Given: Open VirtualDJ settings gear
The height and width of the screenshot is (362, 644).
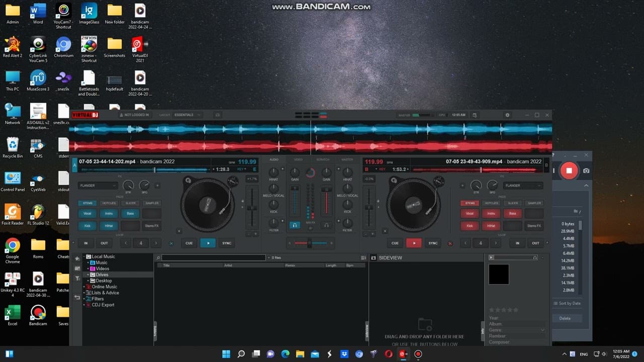Looking at the screenshot, I should [507, 115].
